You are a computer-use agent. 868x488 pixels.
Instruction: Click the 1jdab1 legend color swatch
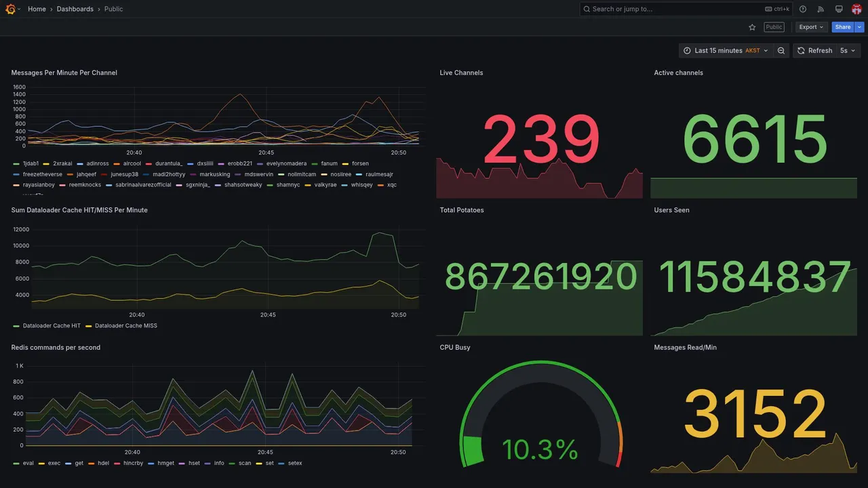point(16,163)
